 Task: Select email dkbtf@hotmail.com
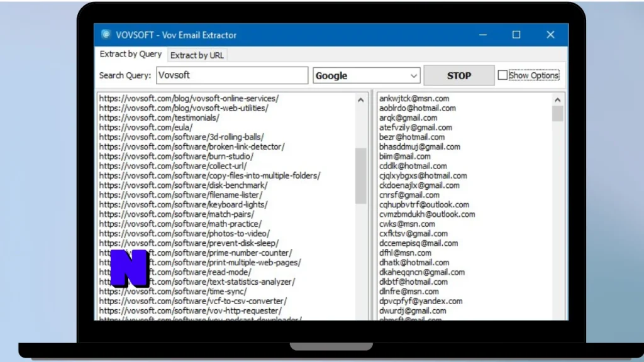point(413,282)
